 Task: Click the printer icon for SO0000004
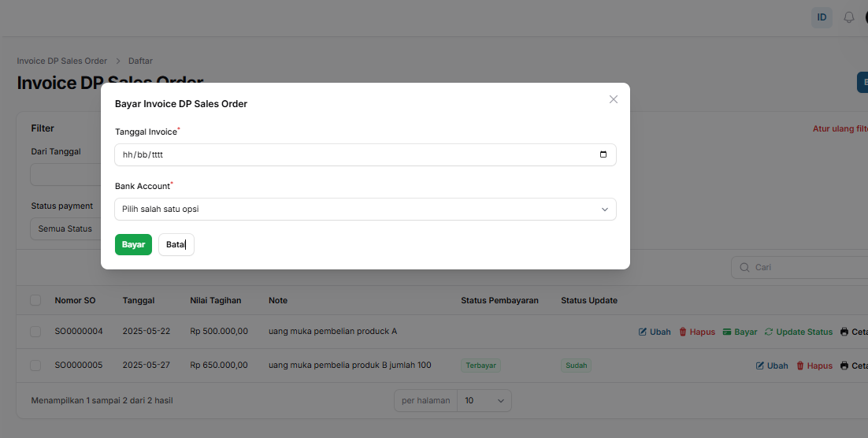pyautogui.click(x=844, y=332)
